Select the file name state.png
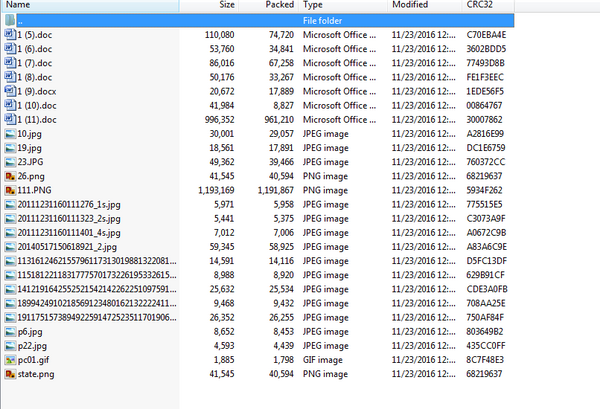Screen dimensions: 600x409 [x=36, y=374]
